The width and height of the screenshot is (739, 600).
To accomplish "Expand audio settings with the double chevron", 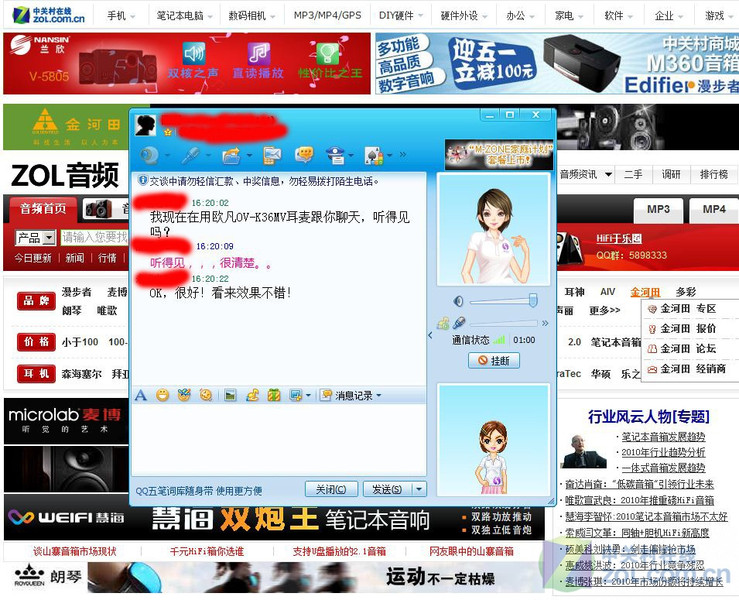I will (x=545, y=323).
